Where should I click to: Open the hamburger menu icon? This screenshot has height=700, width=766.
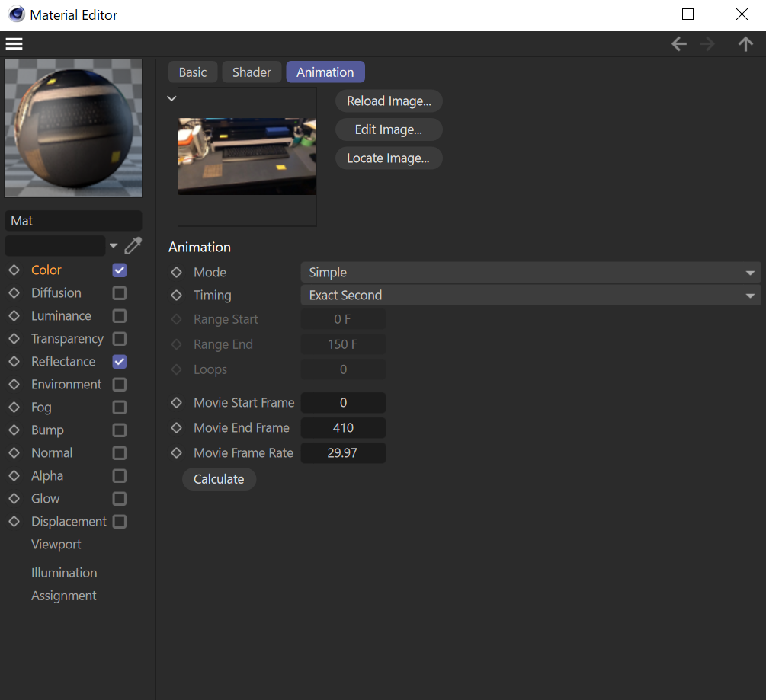coord(14,44)
